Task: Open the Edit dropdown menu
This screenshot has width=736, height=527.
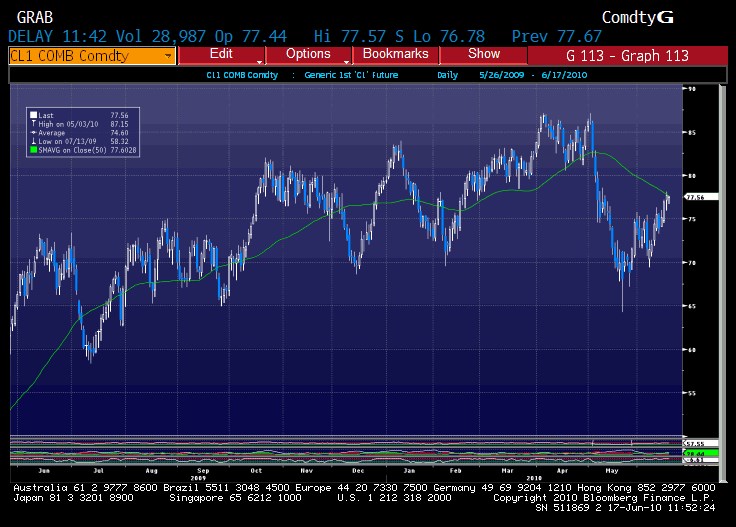Action: point(221,54)
